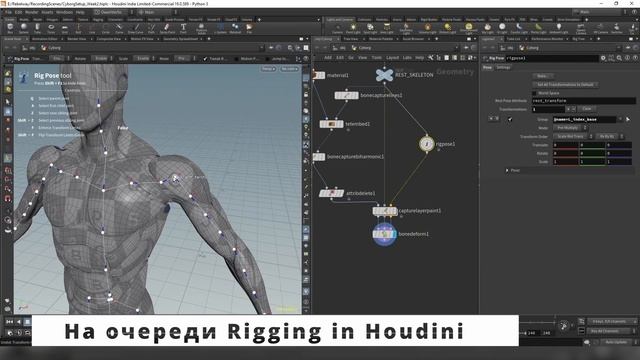
Task: Open the network editor Add menu
Action: (328, 58)
